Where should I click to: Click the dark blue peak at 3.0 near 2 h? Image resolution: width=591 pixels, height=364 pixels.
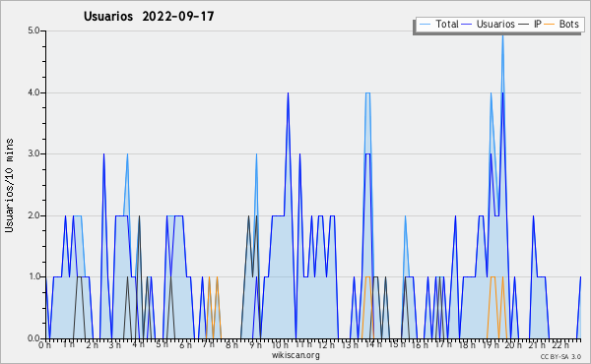click(x=104, y=155)
